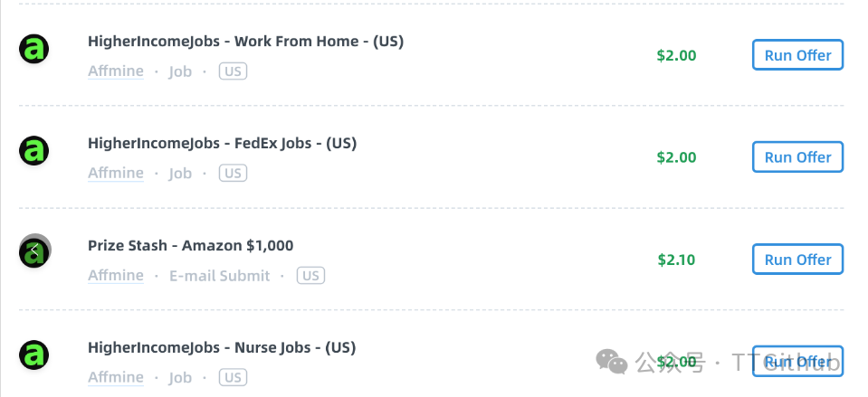Image resolution: width=868 pixels, height=397 pixels.
Task: Click the Affmine logo beside Nurse Jobs offer
Action: (x=33, y=355)
